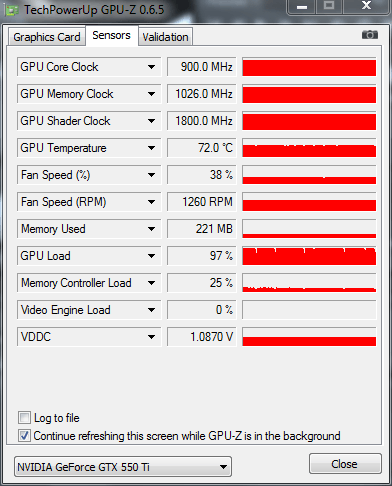This screenshot has height=486, width=392.
Task: Click the GPU-Z app icon in title bar
Action: click(12, 11)
